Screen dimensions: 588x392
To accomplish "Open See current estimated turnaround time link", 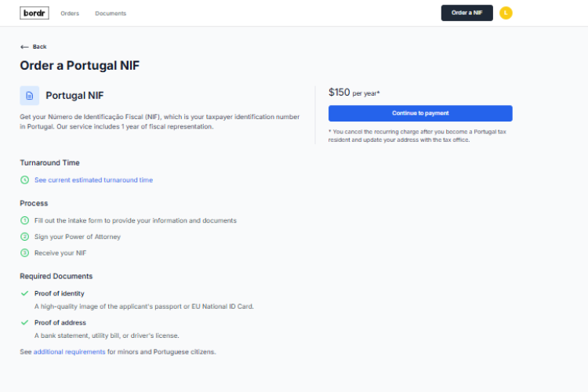I will coord(94,180).
